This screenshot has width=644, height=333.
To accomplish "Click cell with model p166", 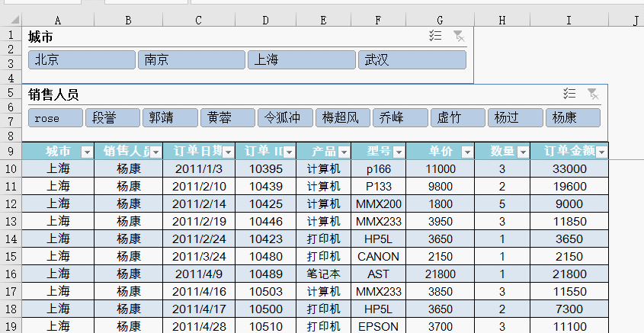I will click(x=379, y=168).
